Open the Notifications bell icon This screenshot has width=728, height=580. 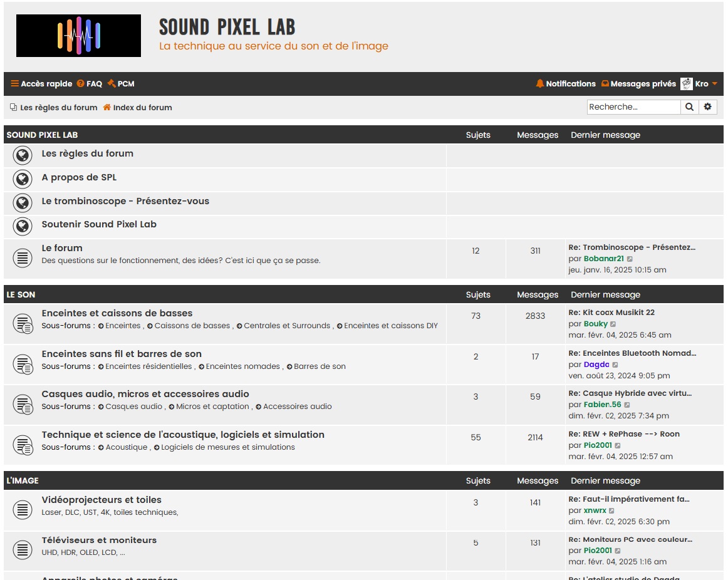(539, 83)
